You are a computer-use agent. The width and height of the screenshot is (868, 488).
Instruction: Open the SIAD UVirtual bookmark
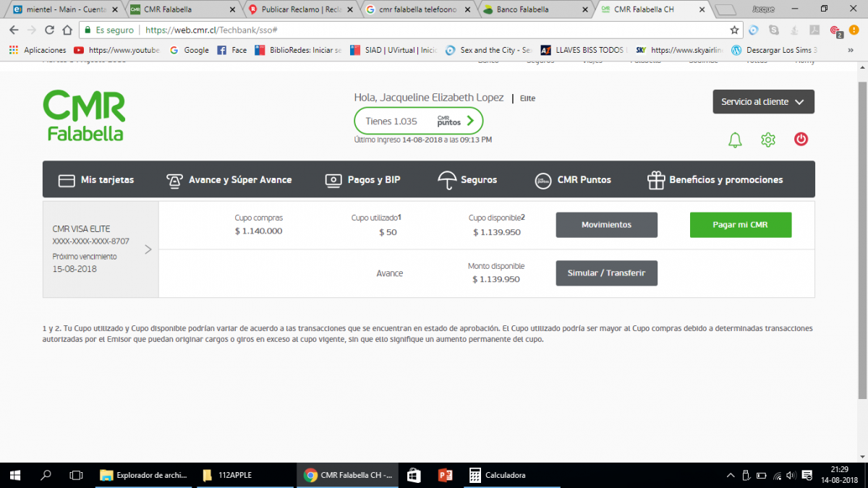(x=393, y=50)
